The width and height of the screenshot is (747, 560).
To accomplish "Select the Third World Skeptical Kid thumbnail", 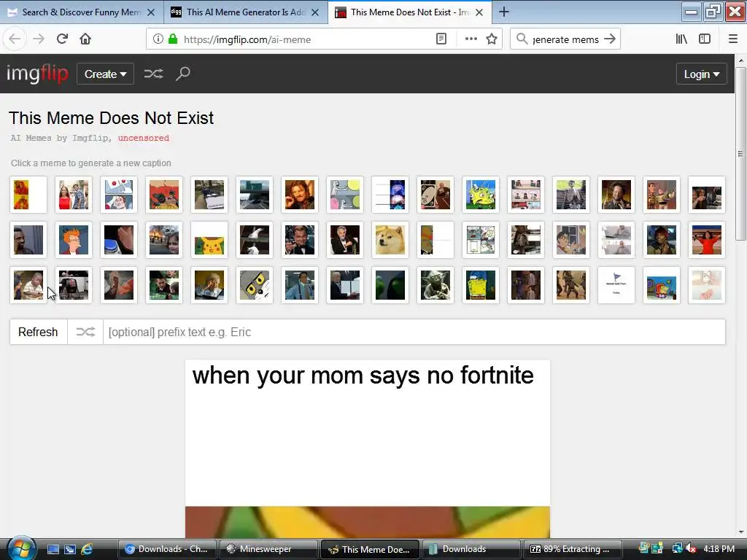I will coord(28,285).
